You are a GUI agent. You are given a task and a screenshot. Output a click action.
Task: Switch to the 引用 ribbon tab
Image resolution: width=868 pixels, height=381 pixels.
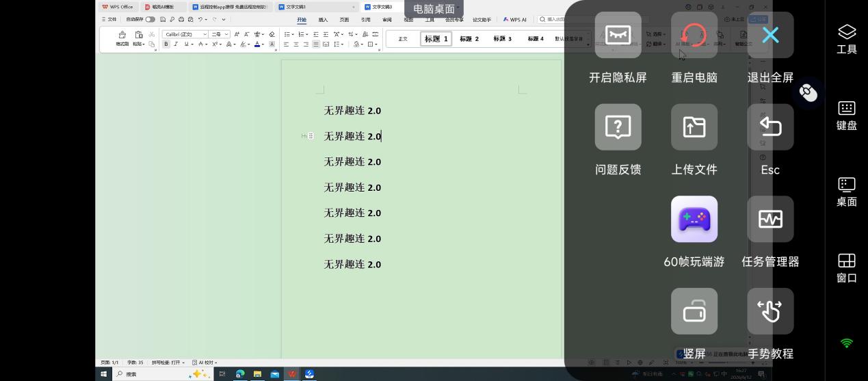point(365,20)
